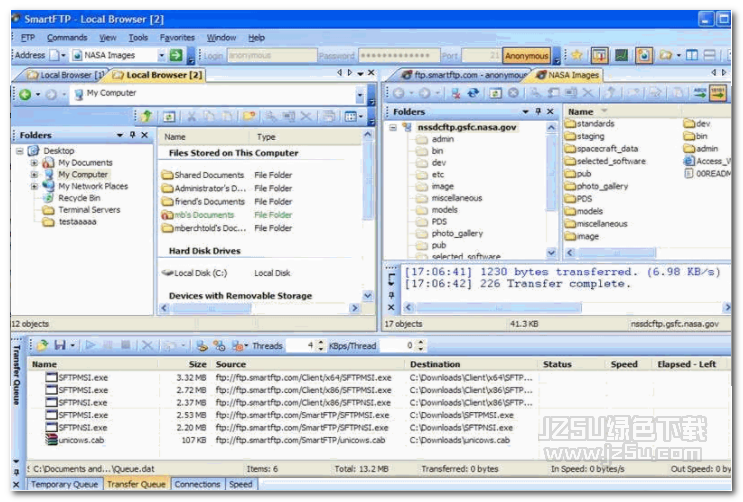Click the abort icon in the remote toolbar
743x502 pixels.
pos(513,93)
